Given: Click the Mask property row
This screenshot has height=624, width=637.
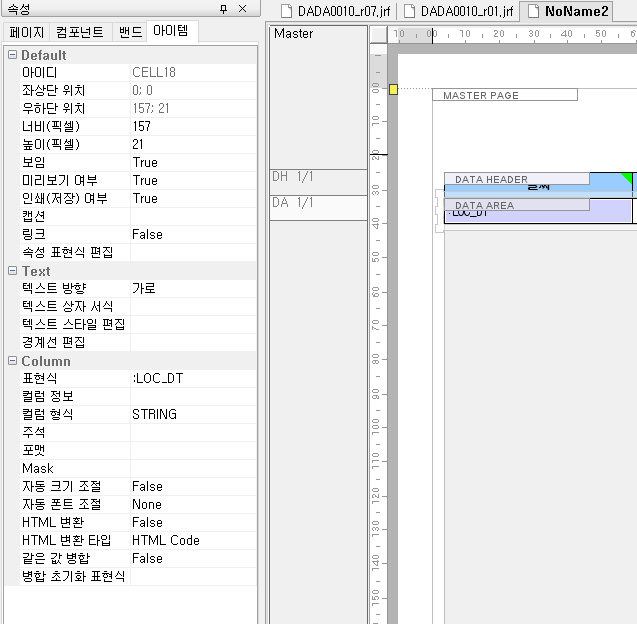Looking at the screenshot, I should 138,468.
